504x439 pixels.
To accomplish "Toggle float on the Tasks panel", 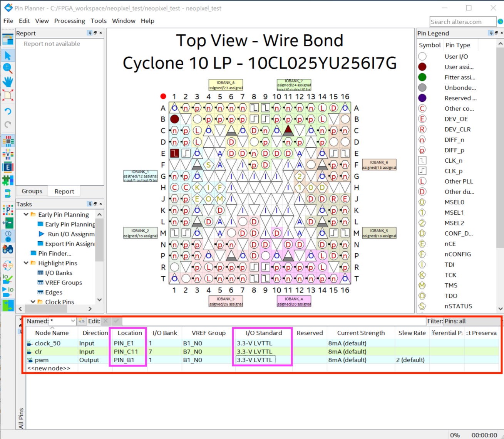I will point(95,204).
